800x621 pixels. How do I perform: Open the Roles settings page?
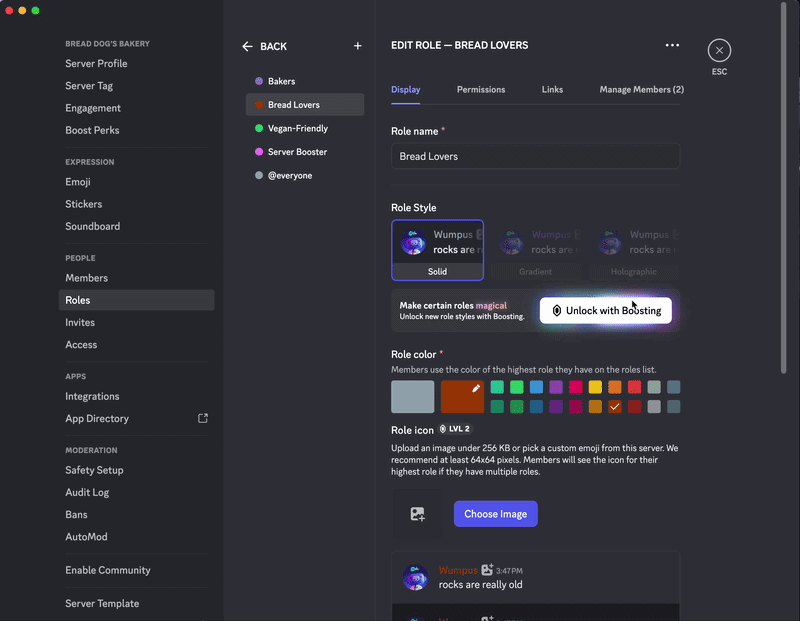click(x=136, y=300)
